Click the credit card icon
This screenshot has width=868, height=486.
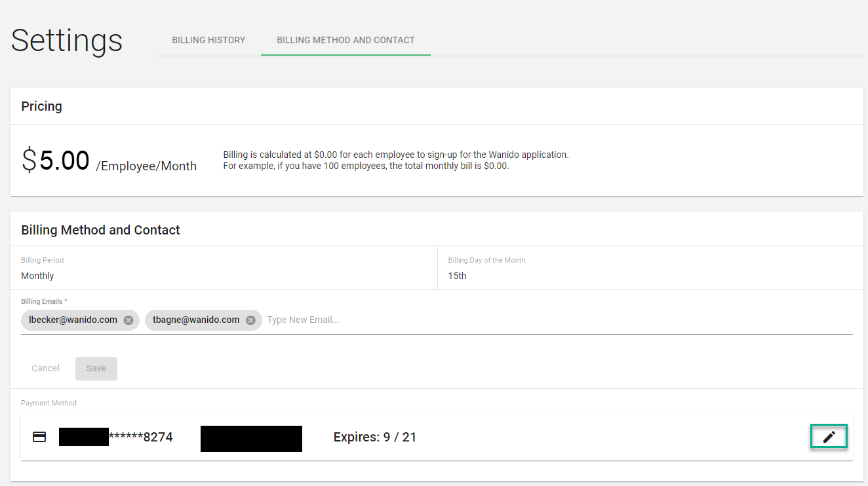coord(39,437)
